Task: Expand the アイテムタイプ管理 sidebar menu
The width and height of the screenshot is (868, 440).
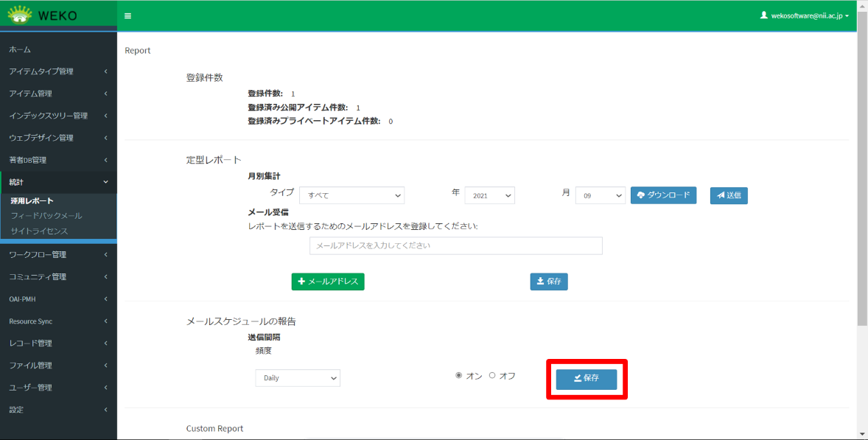Action: pos(57,71)
